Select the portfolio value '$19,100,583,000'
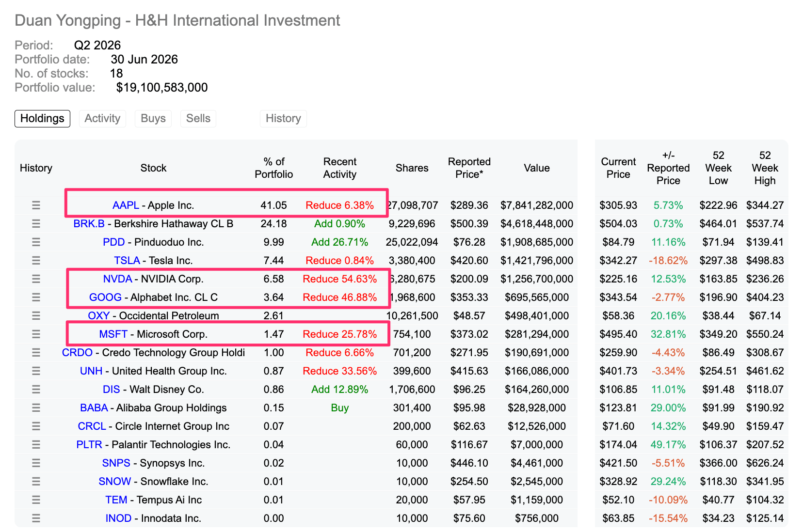The image size is (803, 532). pyautogui.click(x=162, y=88)
